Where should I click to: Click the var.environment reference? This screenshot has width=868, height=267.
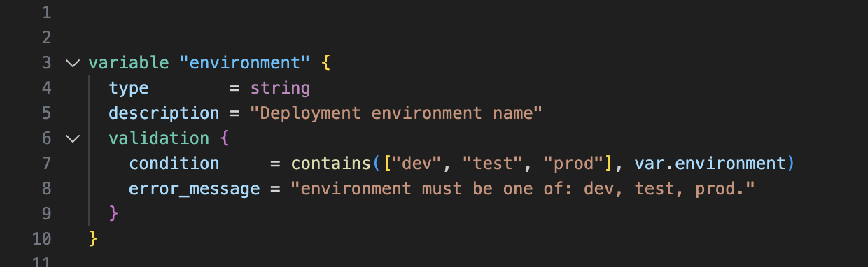coord(710,164)
